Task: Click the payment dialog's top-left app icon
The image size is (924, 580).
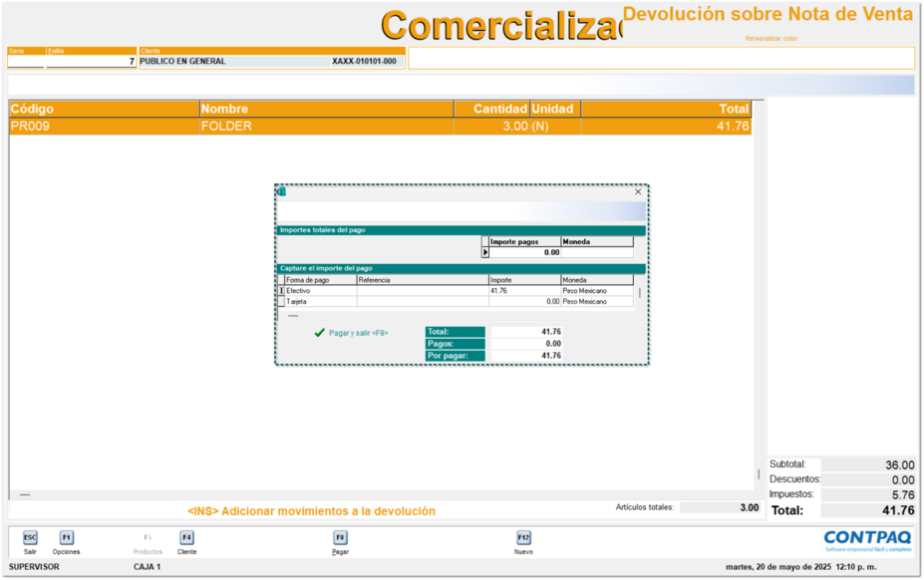Action: (281, 191)
